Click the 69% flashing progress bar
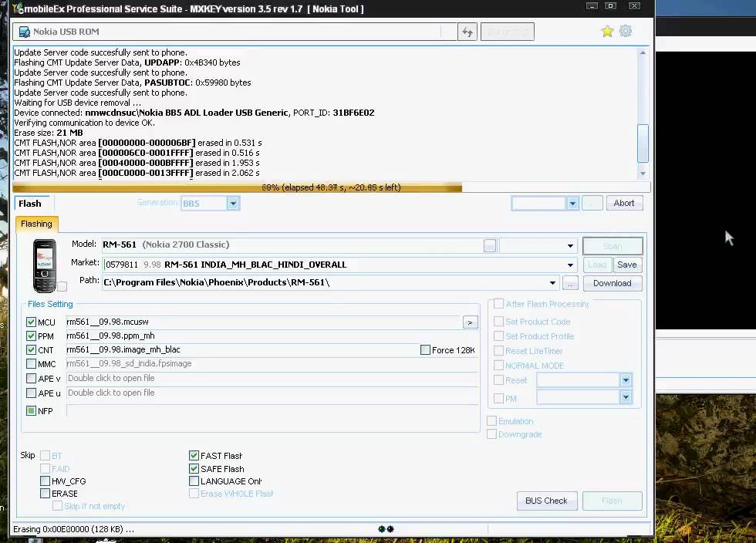Screen dimensions: 756x543 point(331,187)
